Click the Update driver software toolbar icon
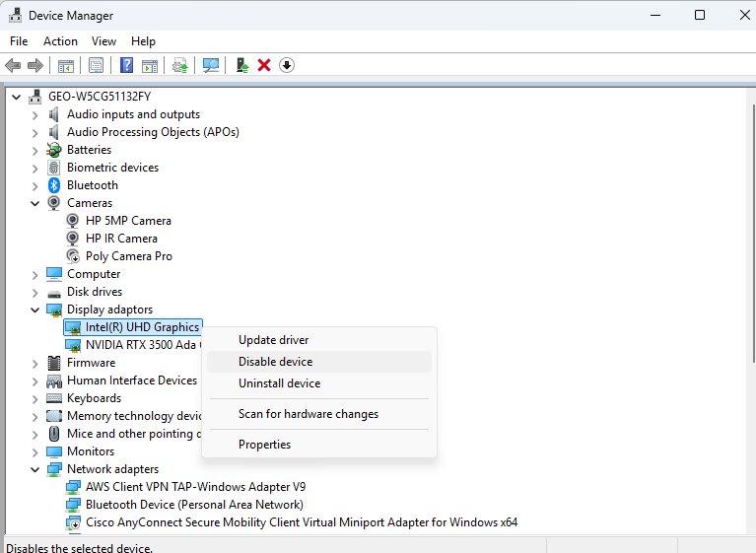 point(179,65)
